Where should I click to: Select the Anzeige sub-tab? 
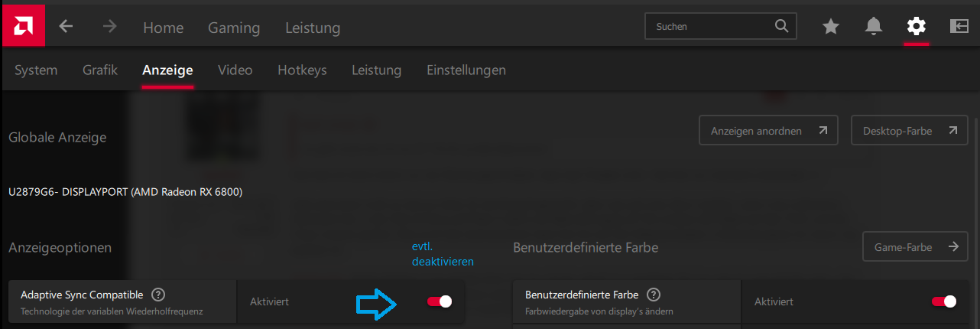coord(167,70)
